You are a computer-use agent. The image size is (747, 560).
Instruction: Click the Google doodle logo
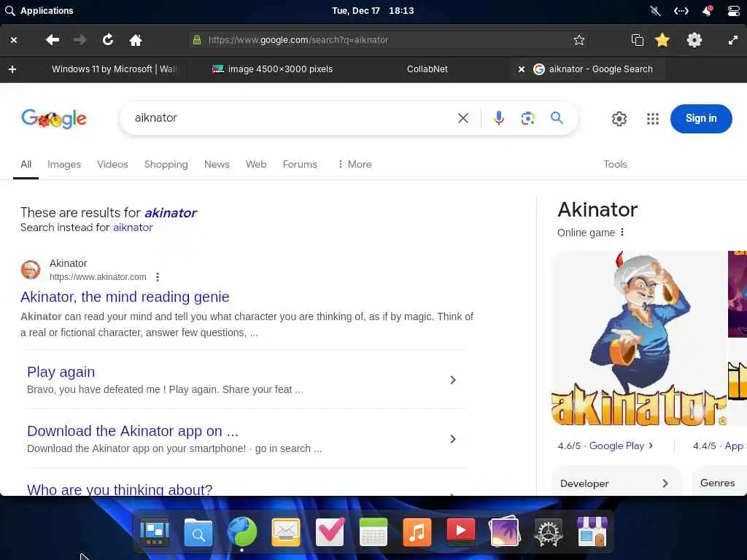tap(54, 119)
